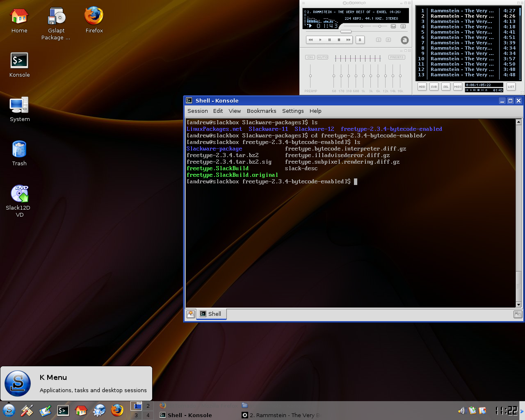Click the new session icon in Konsole
The width and height of the screenshot is (525, 420).
click(190, 314)
